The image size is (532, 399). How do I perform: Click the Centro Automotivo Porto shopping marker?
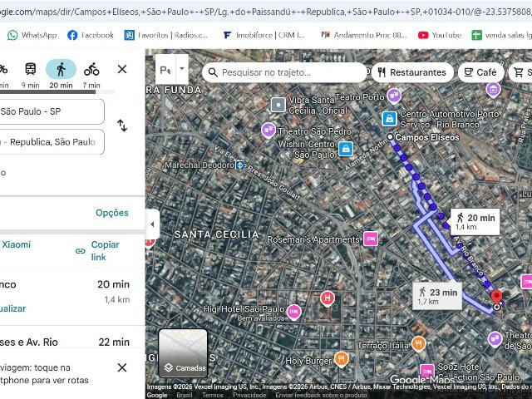[x=390, y=119]
